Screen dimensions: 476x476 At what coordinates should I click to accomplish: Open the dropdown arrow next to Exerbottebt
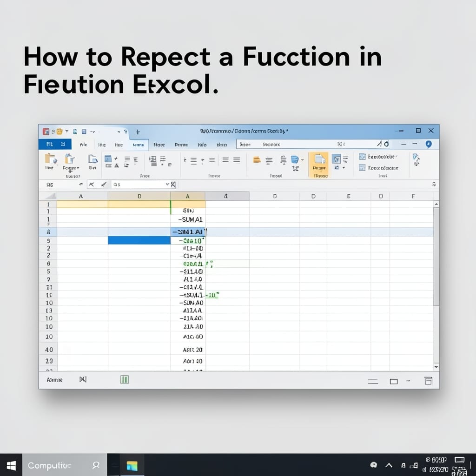coord(397,156)
